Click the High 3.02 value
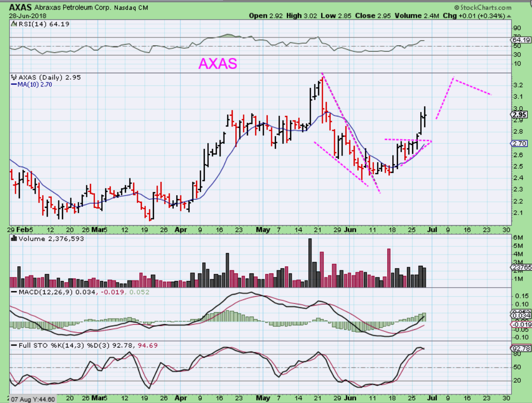Image resolution: width=532 pixels, height=403 pixels. (x=302, y=16)
